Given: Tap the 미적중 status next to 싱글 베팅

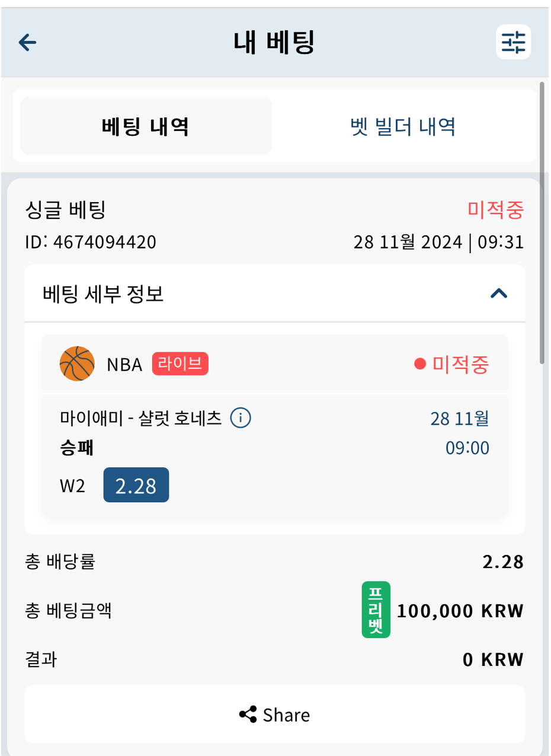Looking at the screenshot, I should [x=496, y=209].
